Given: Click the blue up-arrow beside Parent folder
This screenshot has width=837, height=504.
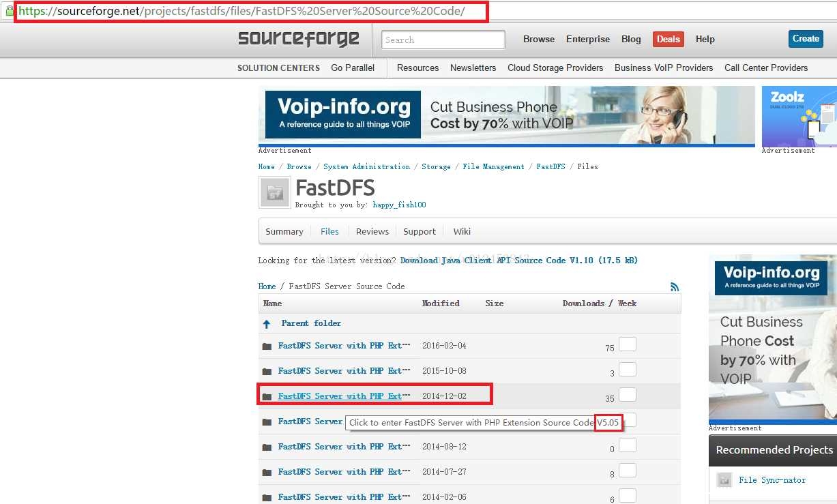Looking at the screenshot, I should (267, 324).
